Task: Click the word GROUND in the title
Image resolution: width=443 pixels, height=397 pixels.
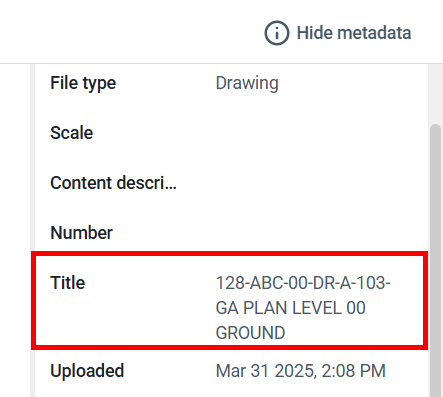Action: (x=250, y=333)
